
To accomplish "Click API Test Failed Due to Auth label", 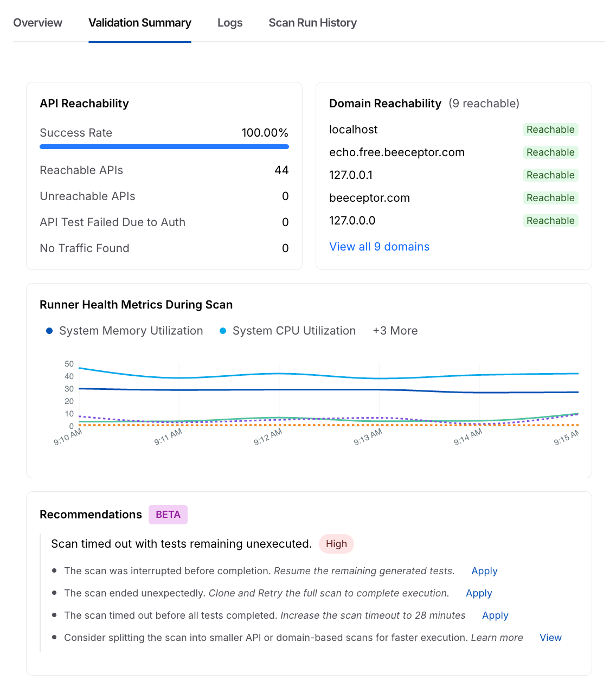I will click(112, 222).
